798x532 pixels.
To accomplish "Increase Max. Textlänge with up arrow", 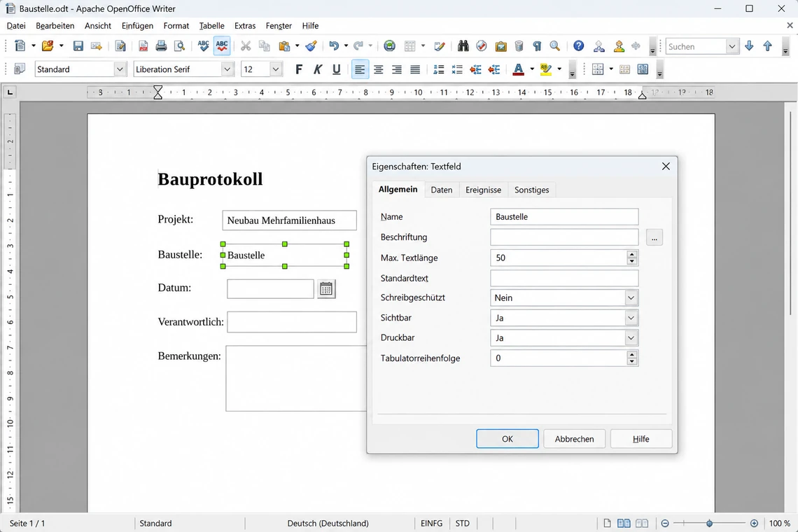I will (631, 254).
